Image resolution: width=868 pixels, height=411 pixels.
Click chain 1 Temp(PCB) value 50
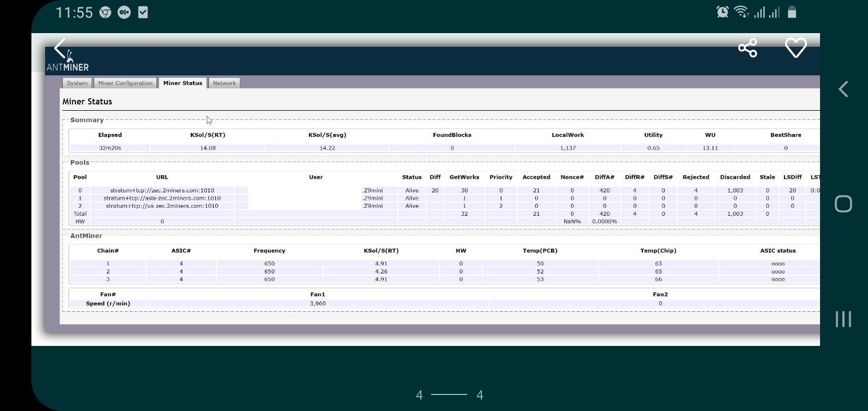pyautogui.click(x=540, y=264)
